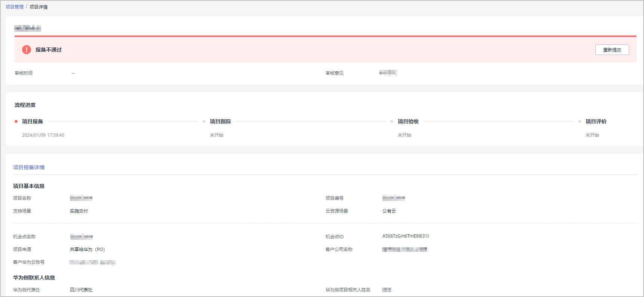The height and width of the screenshot is (297, 644).
Task: Click 未开始 status under 项目验收
Action: [405, 135]
